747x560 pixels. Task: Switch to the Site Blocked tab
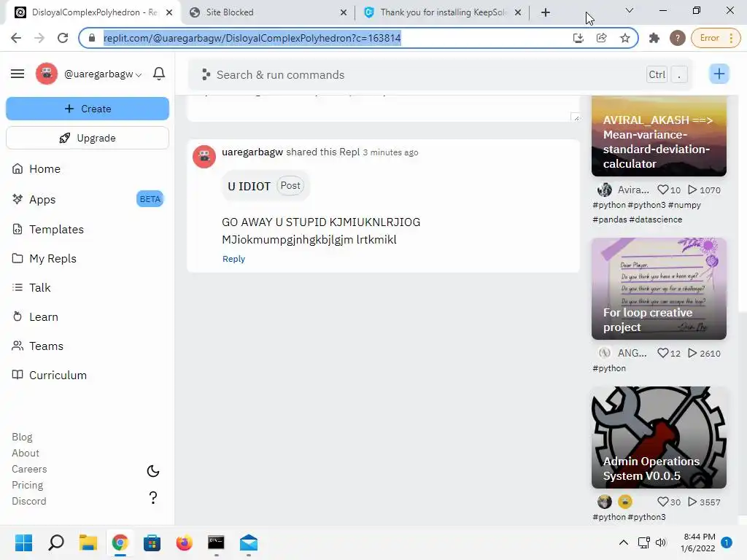point(267,12)
